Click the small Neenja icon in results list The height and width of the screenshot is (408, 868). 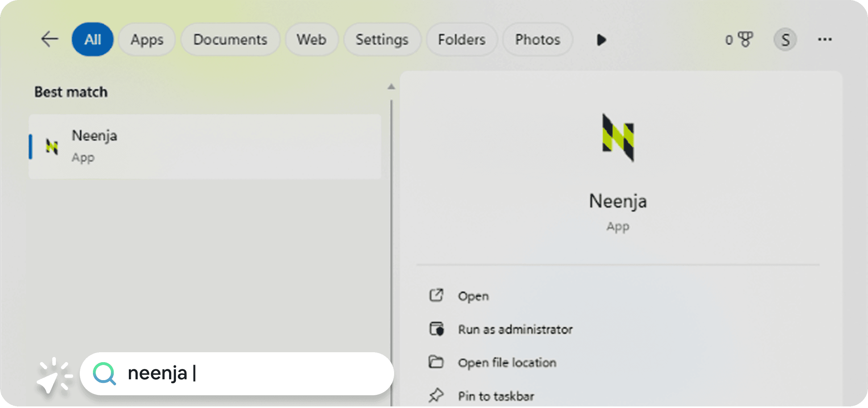click(52, 147)
